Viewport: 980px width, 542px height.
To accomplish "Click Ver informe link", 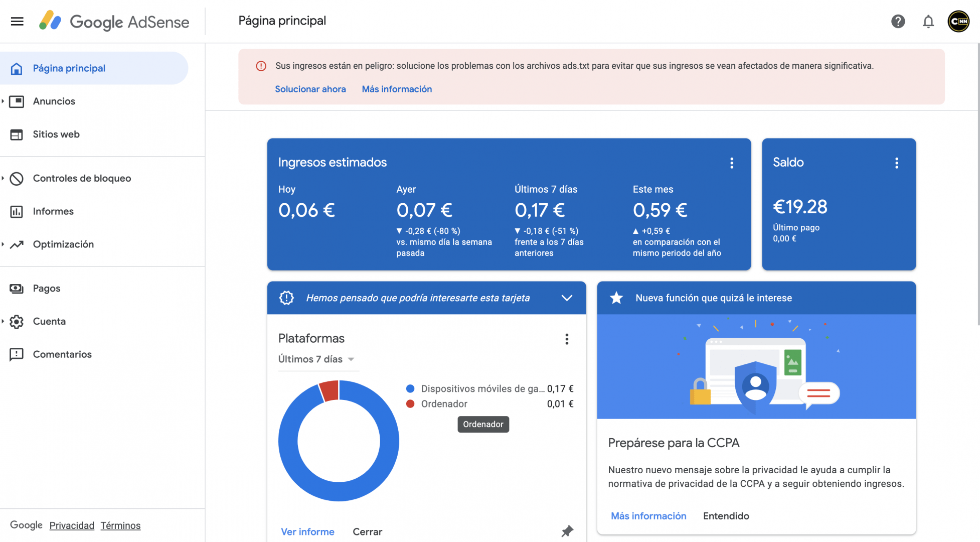I will point(307,531).
